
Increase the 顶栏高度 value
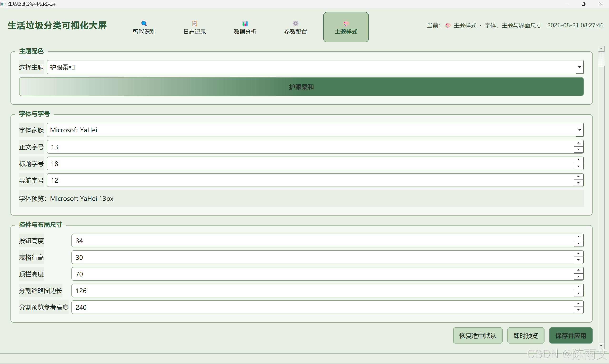point(578,271)
